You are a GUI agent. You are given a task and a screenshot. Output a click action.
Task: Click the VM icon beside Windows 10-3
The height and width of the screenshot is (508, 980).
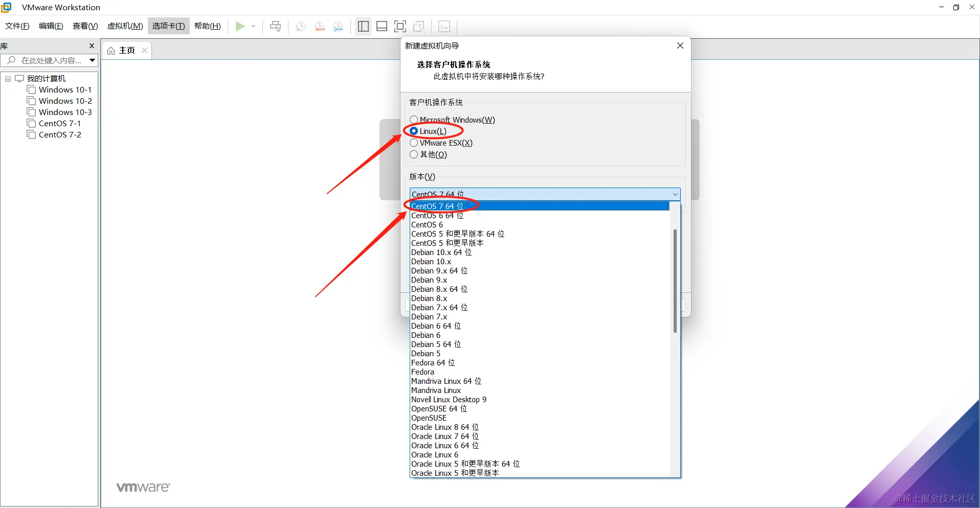pyautogui.click(x=31, y=112)
